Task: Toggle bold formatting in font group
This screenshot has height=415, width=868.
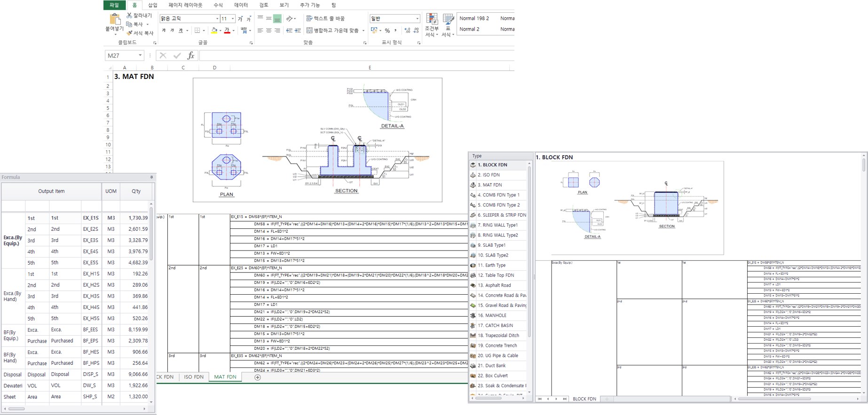Action: coord(164,31)
